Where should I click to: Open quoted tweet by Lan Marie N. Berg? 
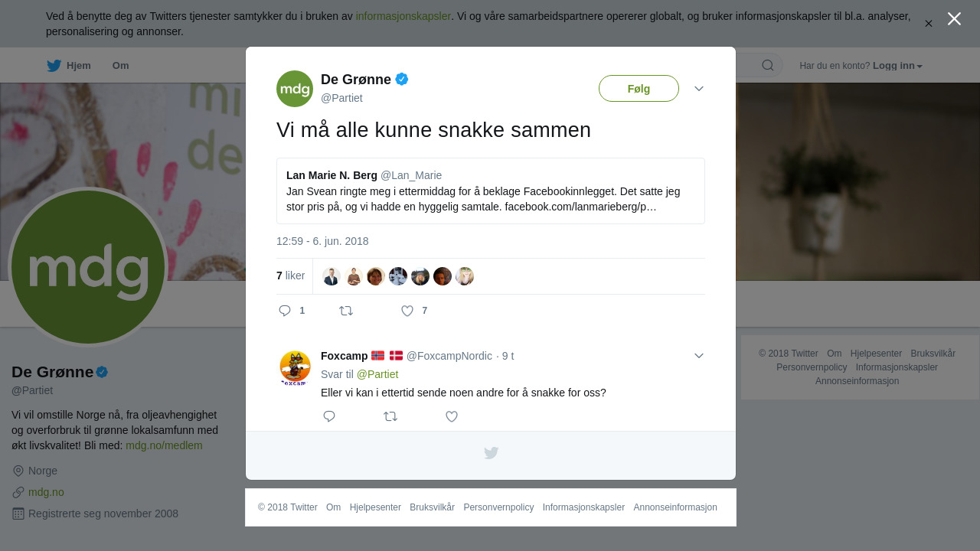pyautogui.click(x=490, y=191)
